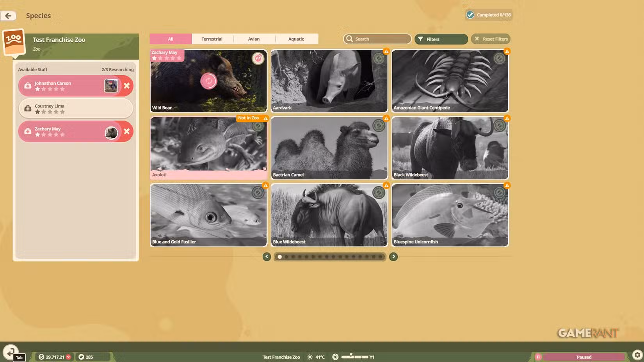Click the cash balance 29,717.21 indicator

pos(54,357)
